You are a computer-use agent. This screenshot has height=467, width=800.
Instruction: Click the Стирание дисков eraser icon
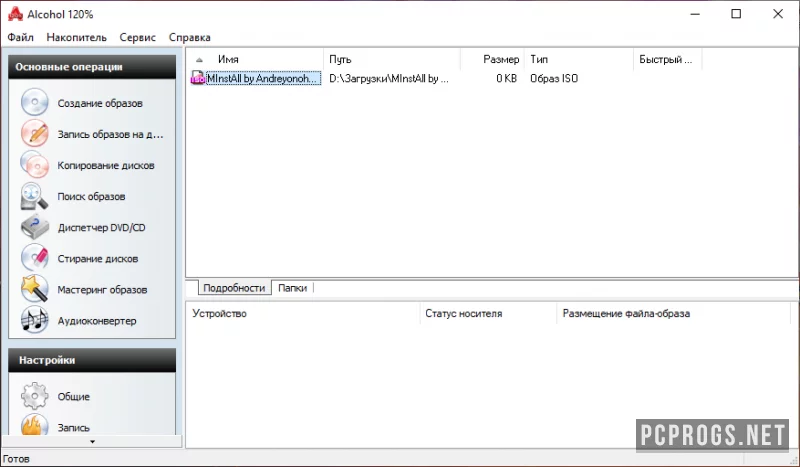pos(34,258)
